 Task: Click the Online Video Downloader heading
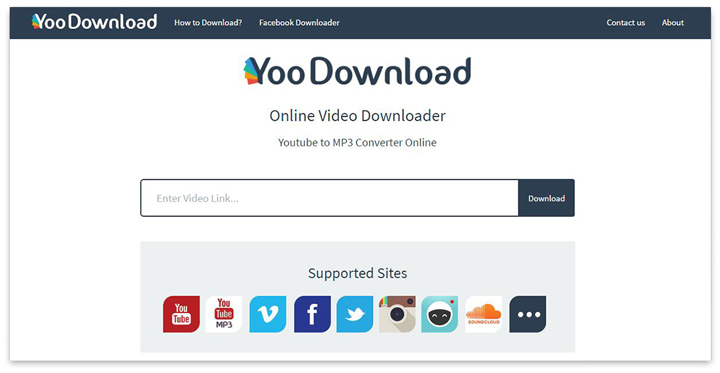tap(357, 116)
